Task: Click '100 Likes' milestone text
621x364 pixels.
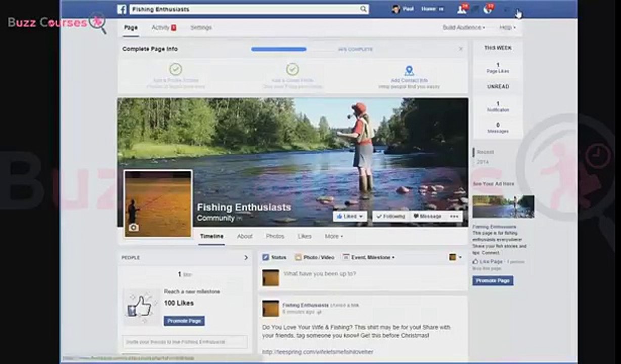Action: (179, 303)
